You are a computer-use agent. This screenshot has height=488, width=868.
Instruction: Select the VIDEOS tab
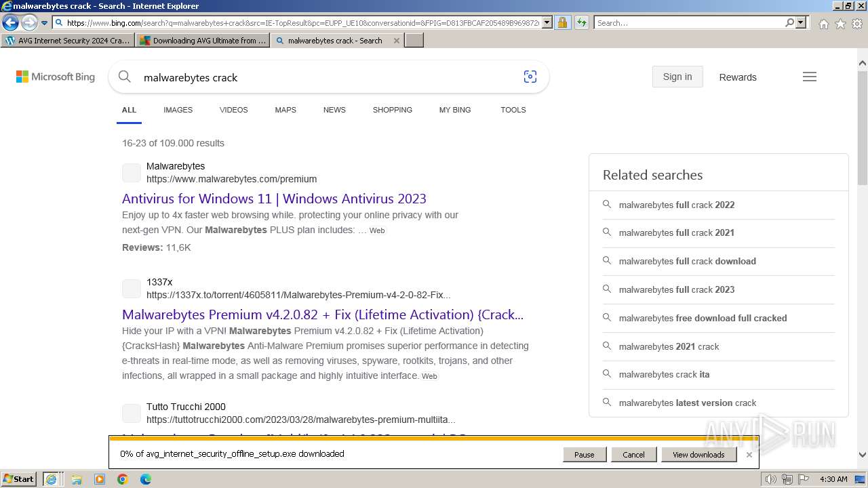(x=233, y=110)
